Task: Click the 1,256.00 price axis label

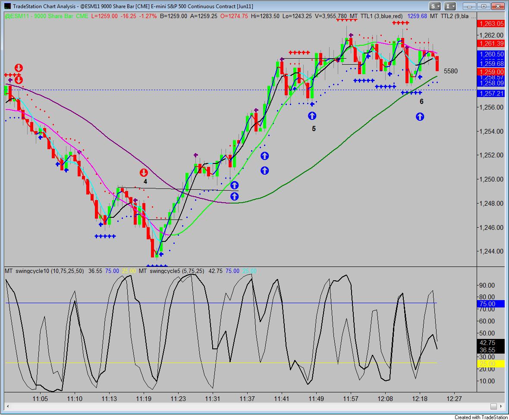Action: 491,107
